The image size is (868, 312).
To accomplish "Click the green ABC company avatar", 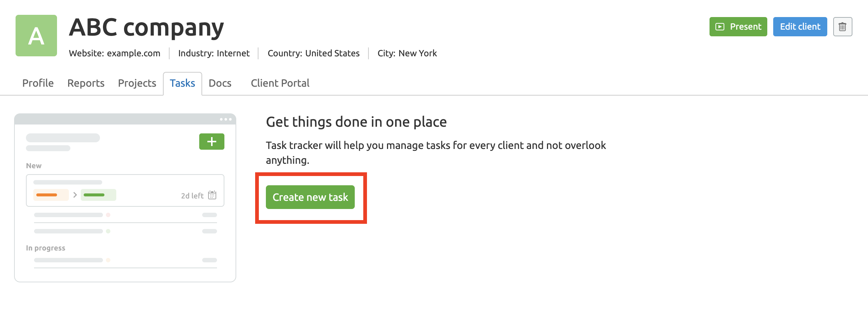I will [36, 36].
